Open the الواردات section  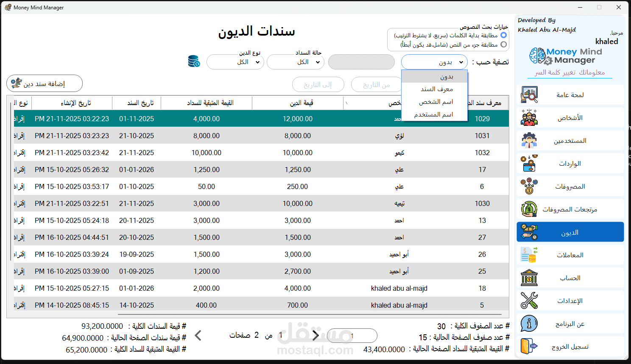[x=570, y=164]
